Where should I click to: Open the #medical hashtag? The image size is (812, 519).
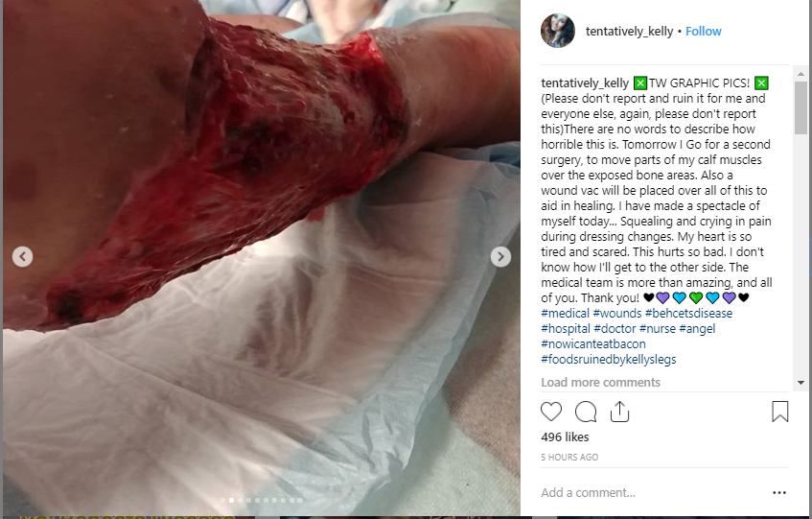point(565,314)
